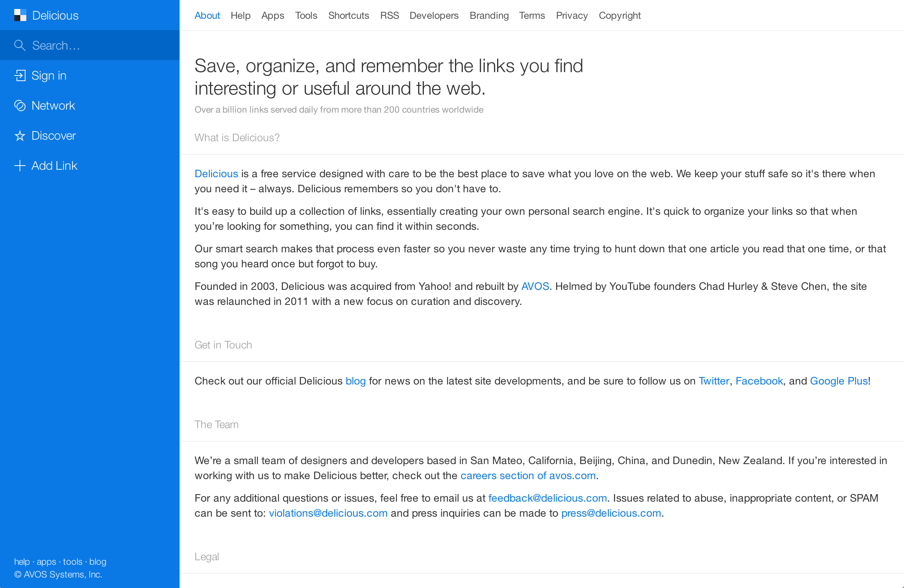Image resolution: width=904 pixels, height=588 pixels.
Task: Click the What is Delicious? section heading
Action: point(237,137)
